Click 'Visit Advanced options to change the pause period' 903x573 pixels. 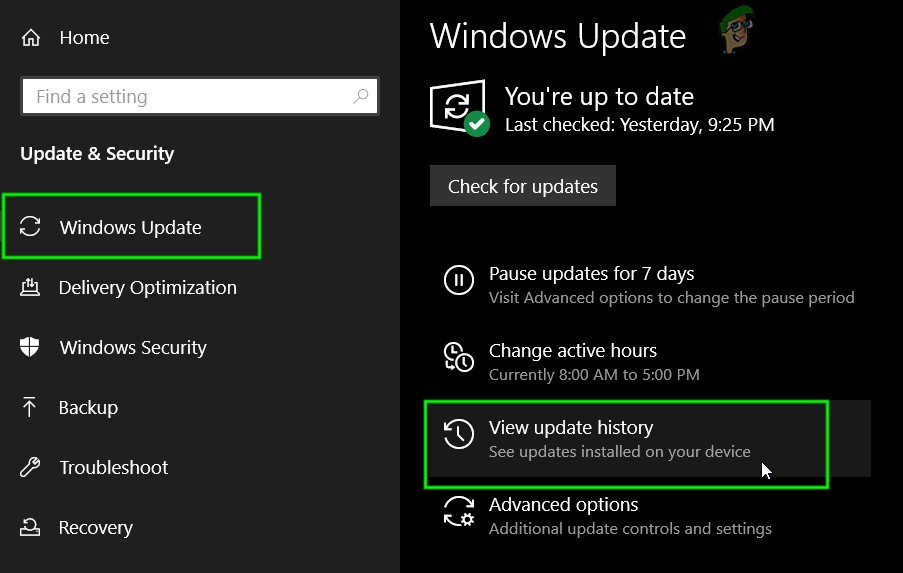pos(672,298)
